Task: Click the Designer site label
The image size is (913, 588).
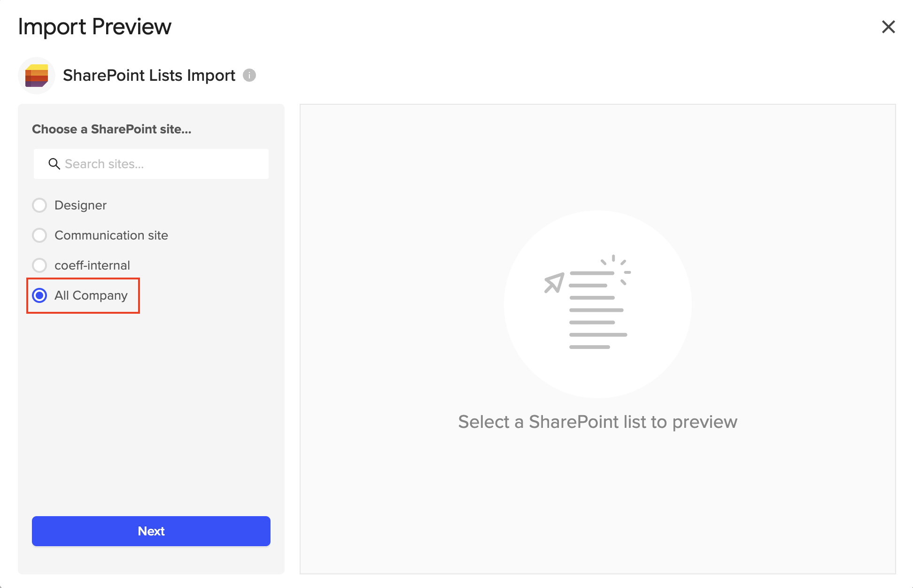Action: (x=80, y=205)
